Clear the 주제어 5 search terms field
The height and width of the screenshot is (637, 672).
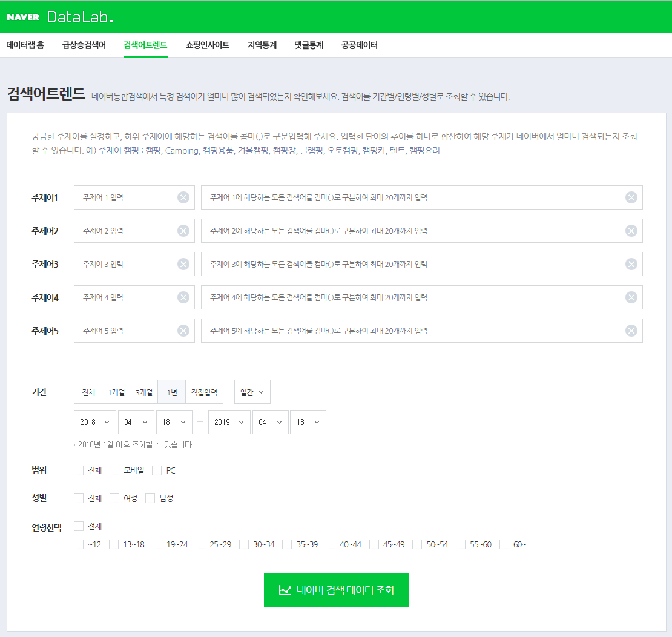[x=631, y=331]
